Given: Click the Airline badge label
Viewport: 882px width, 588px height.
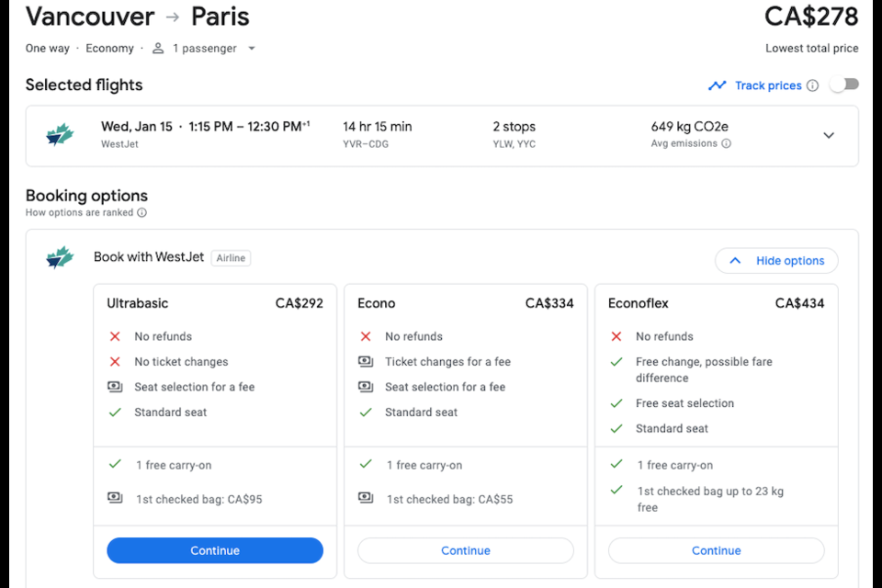Looking at the screenshot, I should (231, 257).
